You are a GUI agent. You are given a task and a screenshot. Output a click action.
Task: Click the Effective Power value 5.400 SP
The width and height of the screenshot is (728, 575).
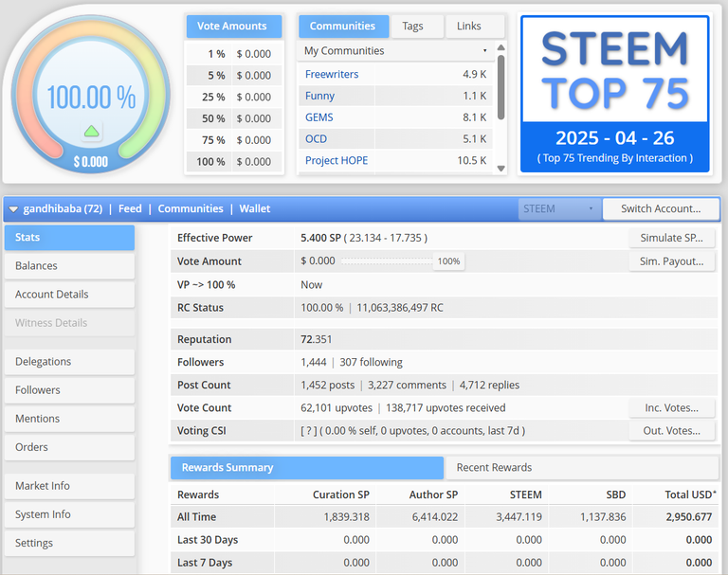pyautogui.click(x=320, y=238)
